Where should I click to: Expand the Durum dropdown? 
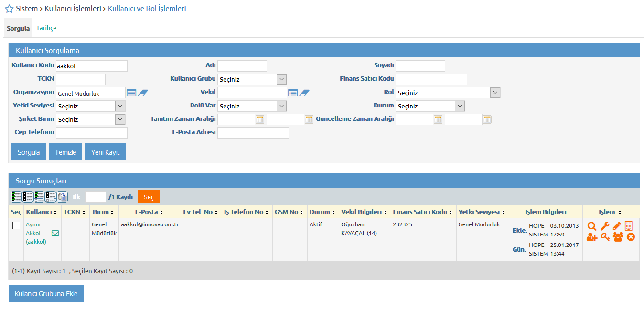tap(460, 106)
